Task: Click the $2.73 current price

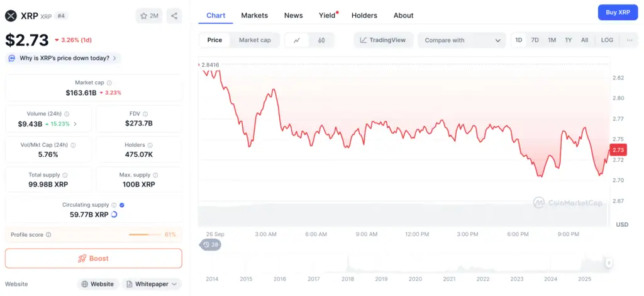Action: point(27,40)
